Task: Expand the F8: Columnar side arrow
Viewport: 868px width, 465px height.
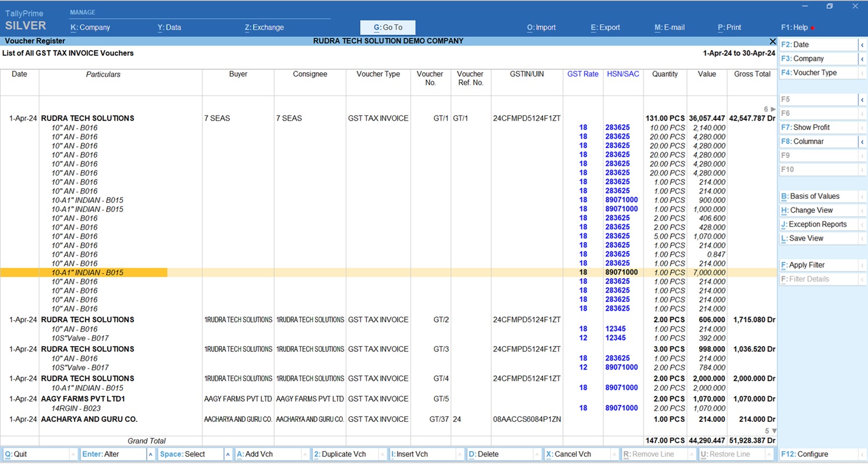Action: (x=862, y=142)
